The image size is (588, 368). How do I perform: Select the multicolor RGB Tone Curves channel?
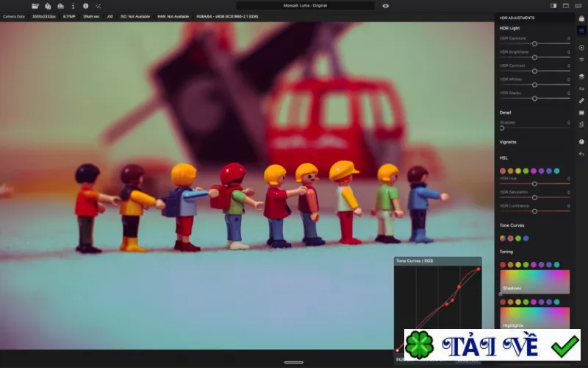coord(503,238)
